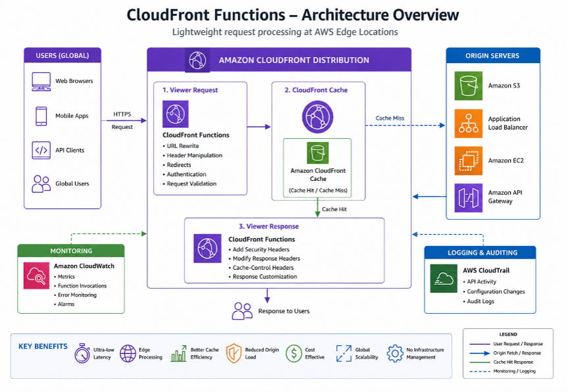This screenshot has width=568, height=392.
Task: Click the Mobile Apps phone icon
Action: pyautogui.click(x=41, y=116)
